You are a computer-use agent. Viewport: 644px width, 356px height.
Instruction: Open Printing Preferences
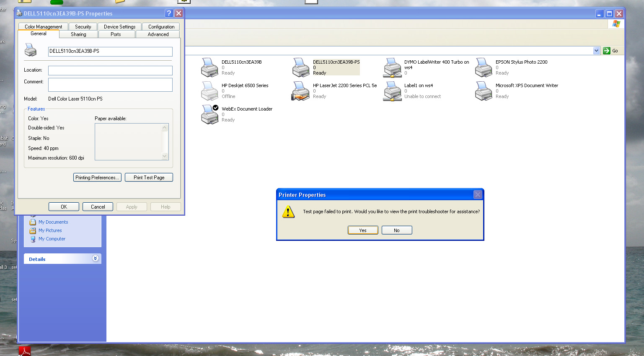click(x=97, y=178)
